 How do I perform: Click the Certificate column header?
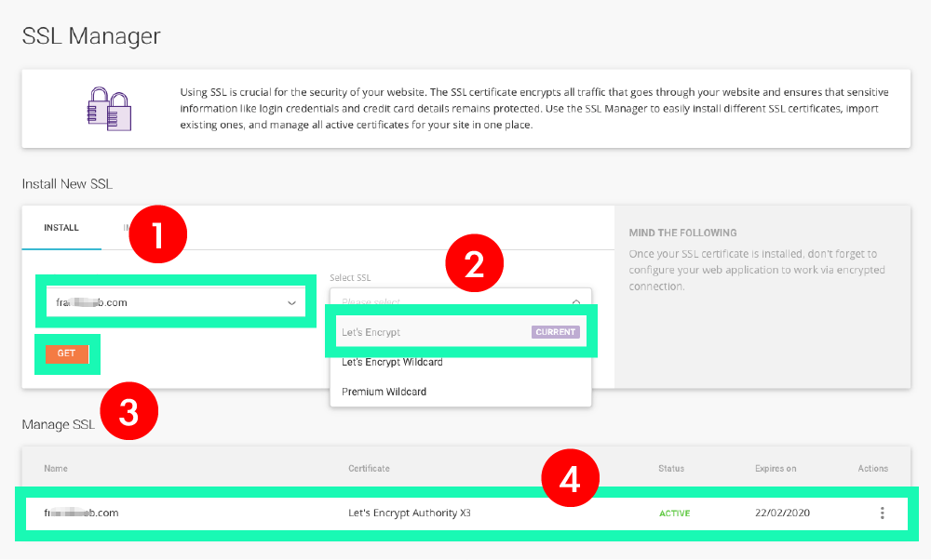click(x=369, y=469)
